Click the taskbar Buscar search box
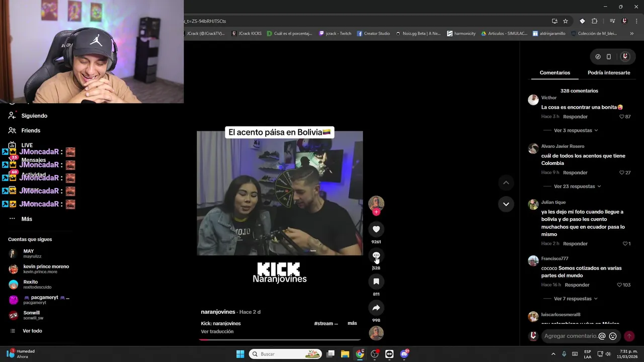Image resolution: width=644 pixels, height=362 pixels. point(285,354)
